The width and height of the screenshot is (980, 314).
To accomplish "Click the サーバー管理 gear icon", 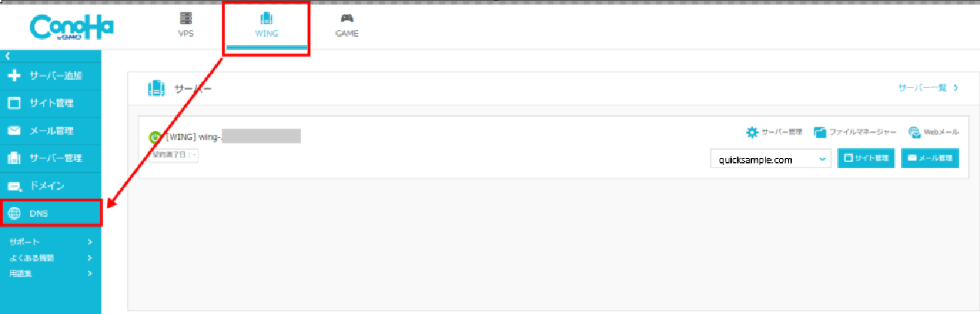I will (751, 133).
